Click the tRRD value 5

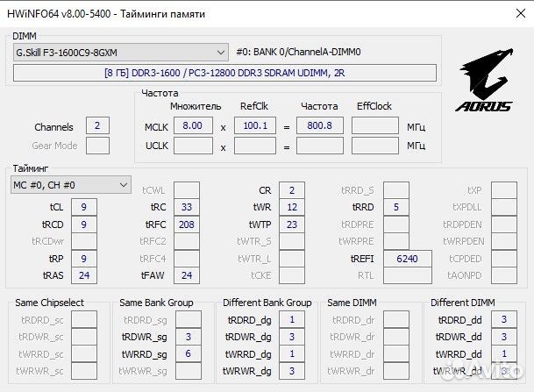click(396, 207)
